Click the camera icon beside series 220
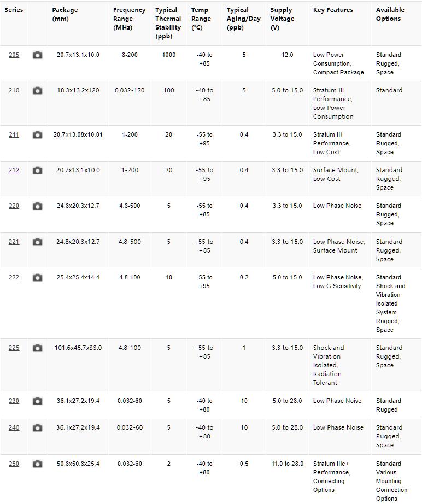The height and width of the screenshot is (504, 422). 37,206
